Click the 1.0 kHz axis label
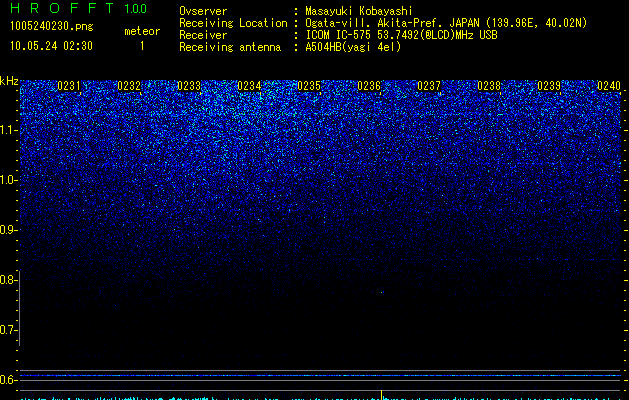This screenshot has width=629, height=400. [x=8, y=180]
